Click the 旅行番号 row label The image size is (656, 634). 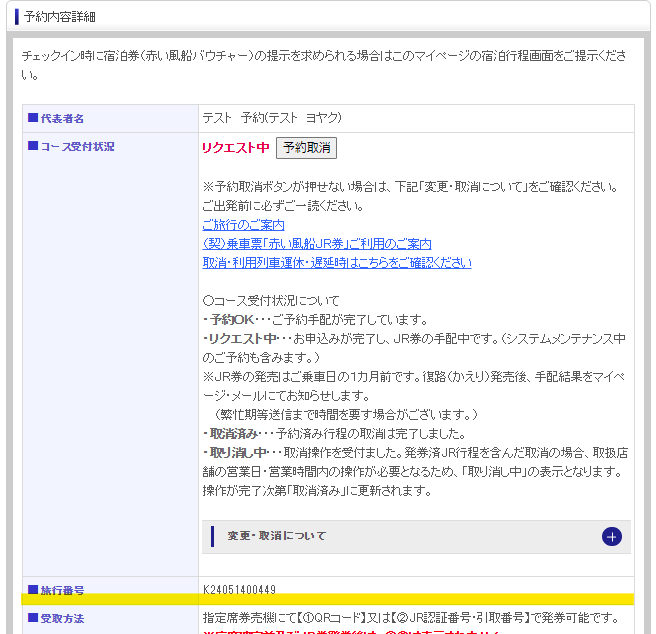62,590
